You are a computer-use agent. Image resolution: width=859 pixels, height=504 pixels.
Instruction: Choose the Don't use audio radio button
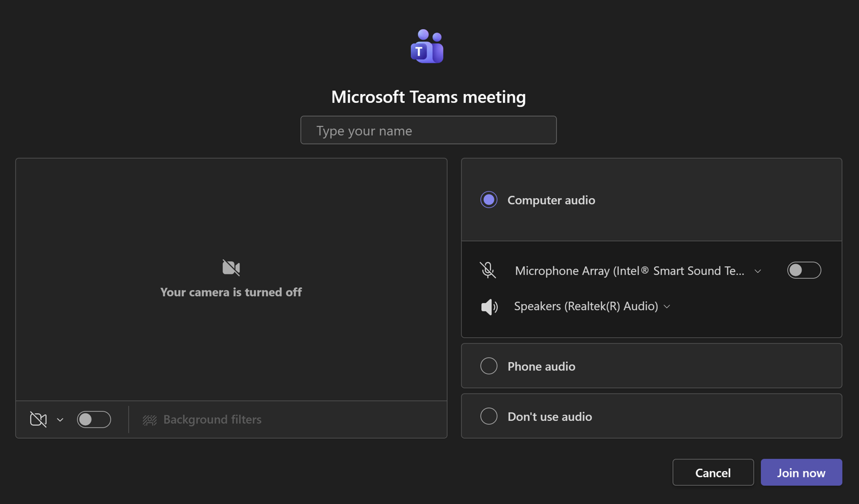click(x=489, y=416)
